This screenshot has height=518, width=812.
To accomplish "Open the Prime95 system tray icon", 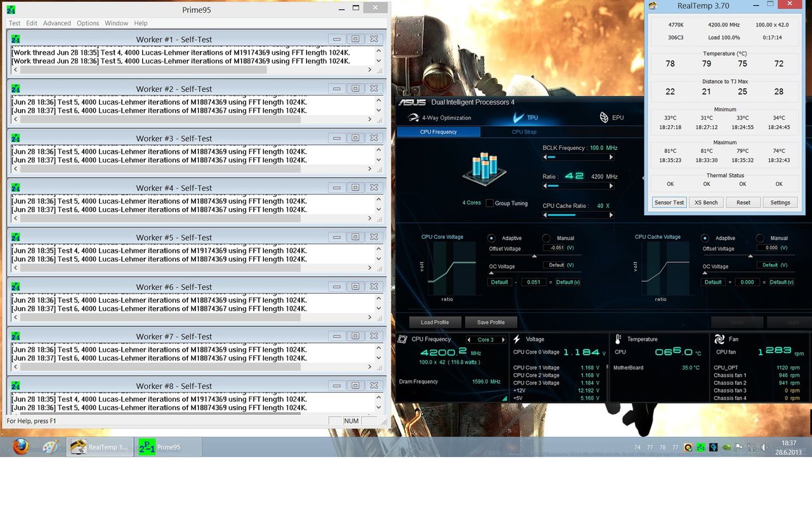I will pyautogui.click(x=701, y=448).
